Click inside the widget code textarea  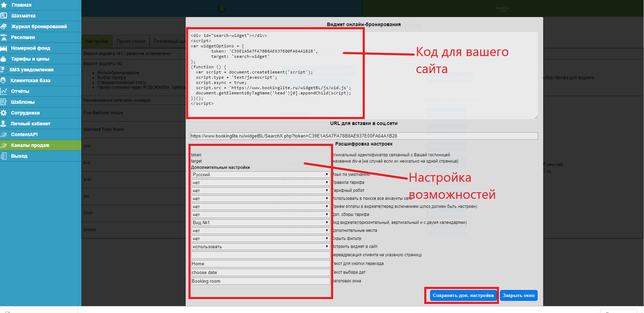[x=364, y=76]
